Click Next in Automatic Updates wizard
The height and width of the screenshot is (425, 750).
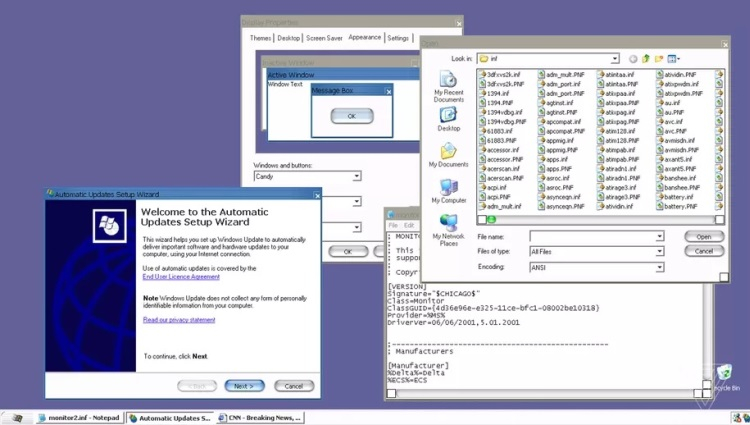coord(244,386)
